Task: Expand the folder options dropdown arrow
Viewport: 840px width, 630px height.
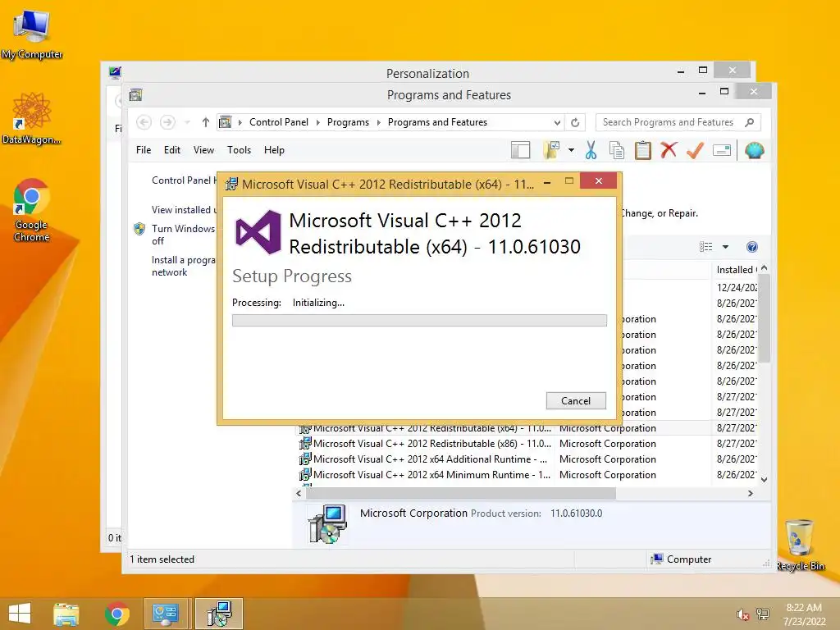Action: [571, 151]
